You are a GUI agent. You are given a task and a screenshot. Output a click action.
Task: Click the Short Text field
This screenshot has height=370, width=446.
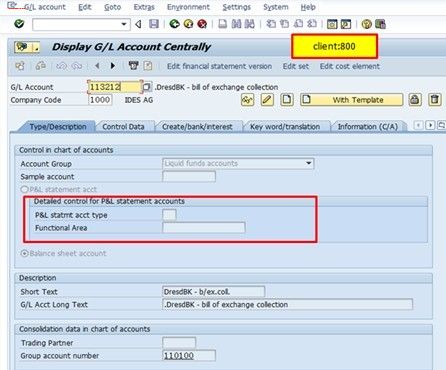pos(214,292)
